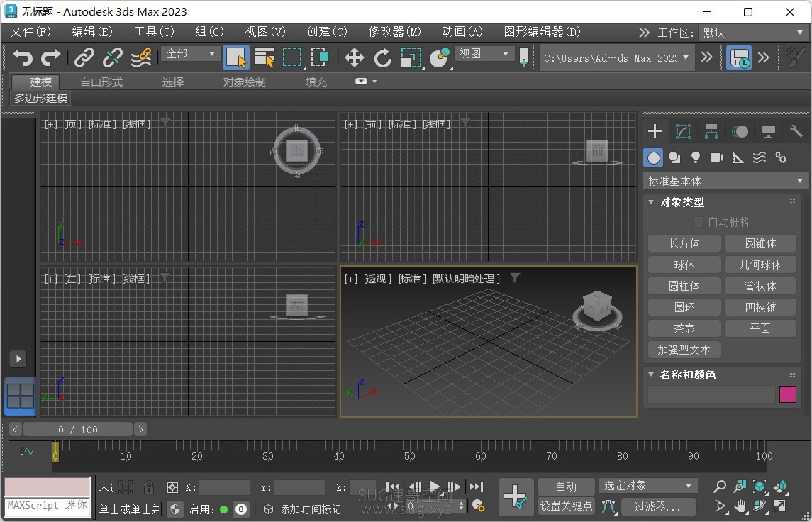Image resolution: width=812 pixels, height=522 pixels.
Task: Select the Lights category icon
Action: coord(696,158)
